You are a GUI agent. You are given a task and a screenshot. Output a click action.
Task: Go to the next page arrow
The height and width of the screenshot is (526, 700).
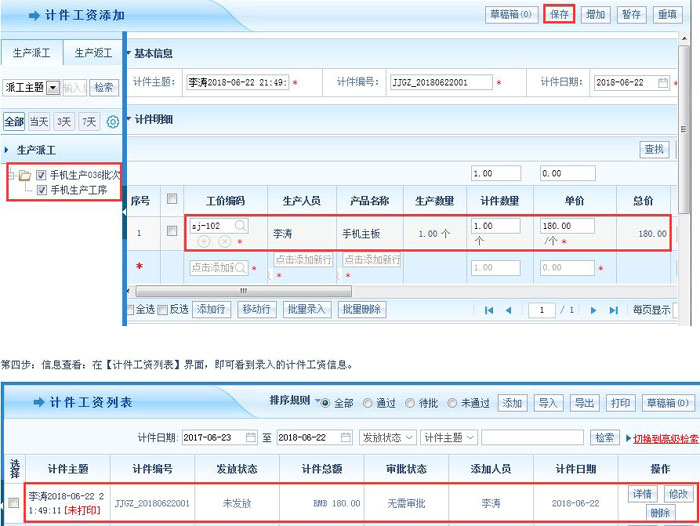click(595, 310)
